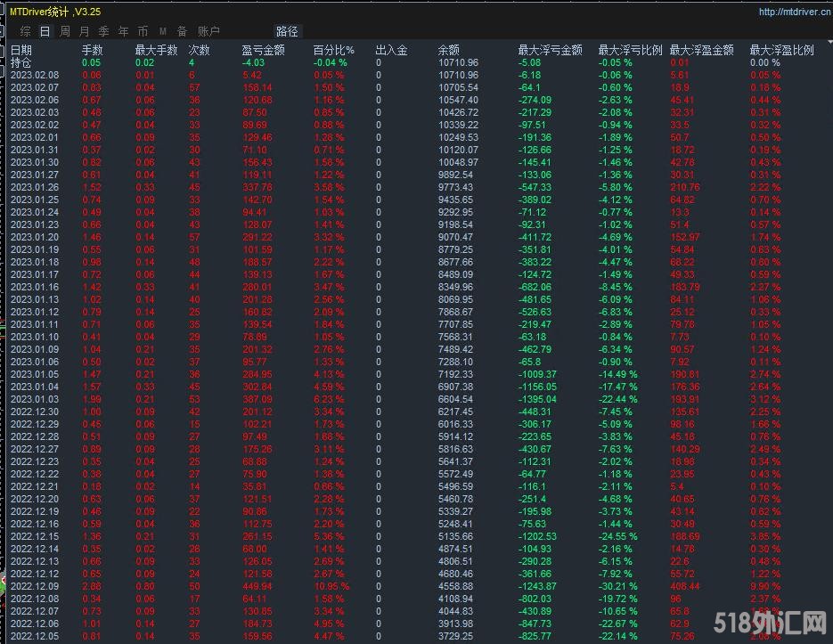Select the 2023.01.03 date row

tap(35, 399)
